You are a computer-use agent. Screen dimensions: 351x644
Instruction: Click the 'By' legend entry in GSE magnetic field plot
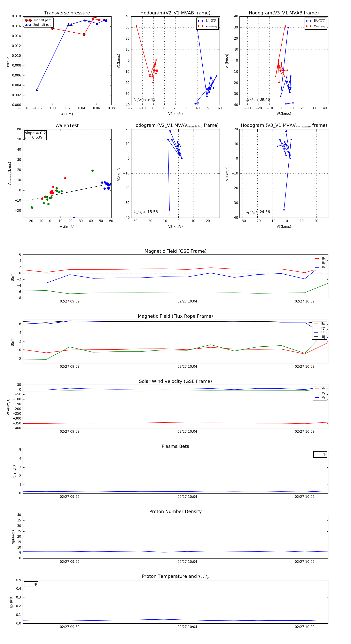click(320, 263)
